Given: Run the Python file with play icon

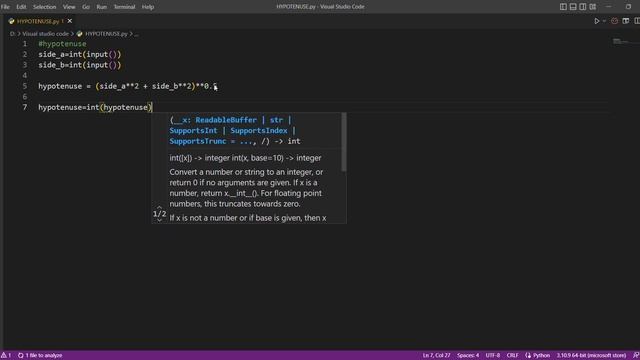Looking at the screenshot, I should 596,21.
